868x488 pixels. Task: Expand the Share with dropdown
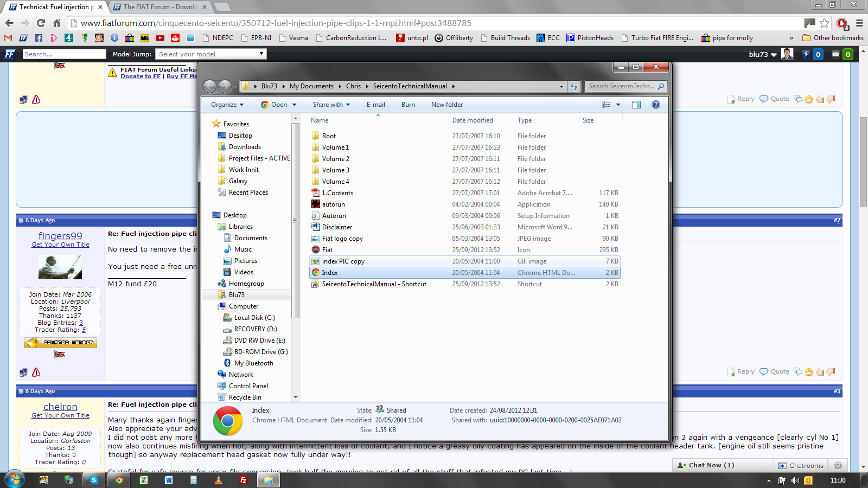point(331,105)
